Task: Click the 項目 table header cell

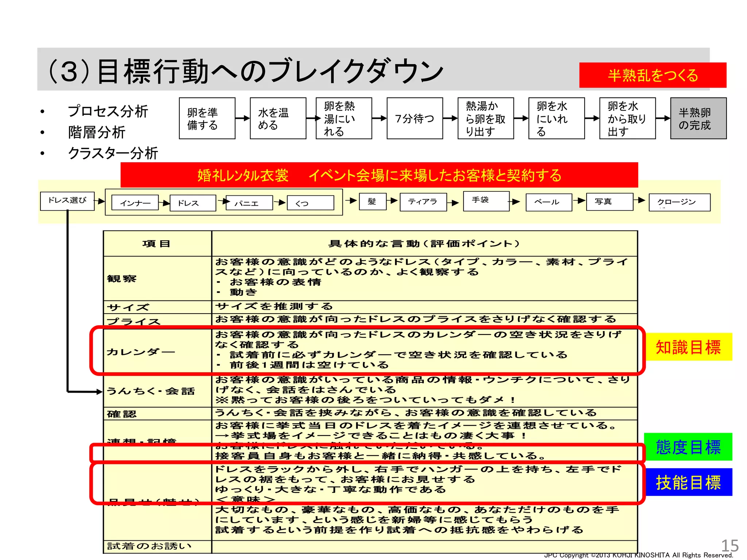Action: [x=157, y=244]
